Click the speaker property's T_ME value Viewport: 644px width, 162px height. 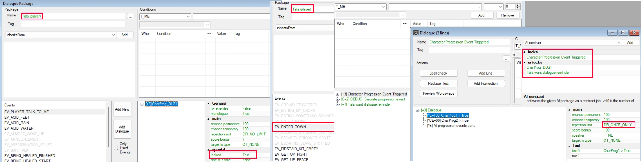coord(608,135)
